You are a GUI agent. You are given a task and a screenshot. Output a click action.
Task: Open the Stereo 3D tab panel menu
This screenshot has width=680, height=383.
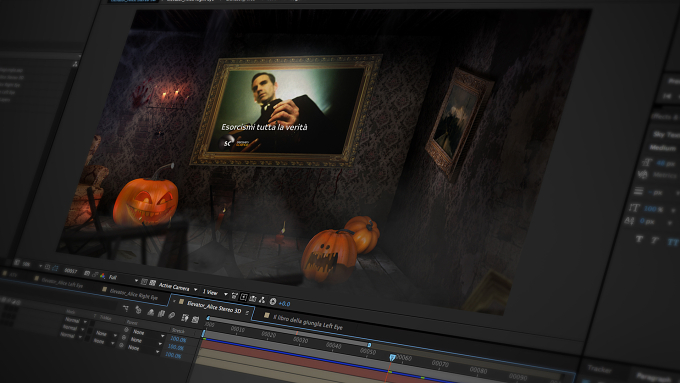247,313
